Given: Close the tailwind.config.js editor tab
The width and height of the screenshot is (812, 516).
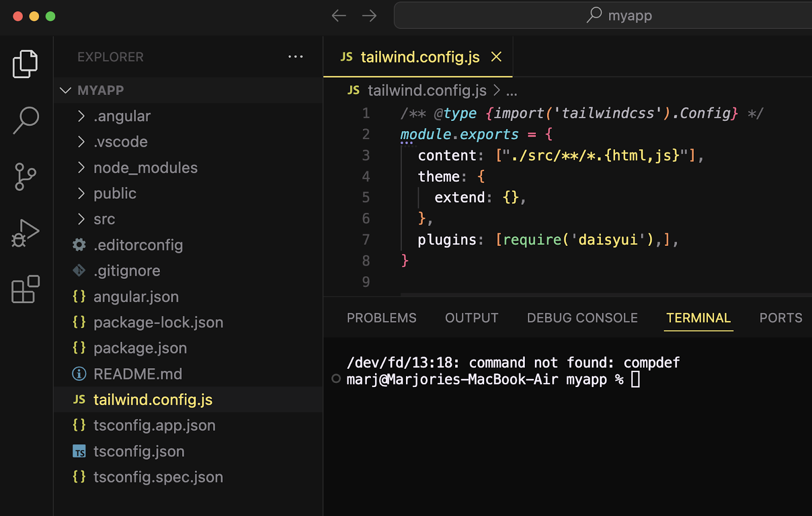Looking at the screenshot, I should click(x=496, y=57).
